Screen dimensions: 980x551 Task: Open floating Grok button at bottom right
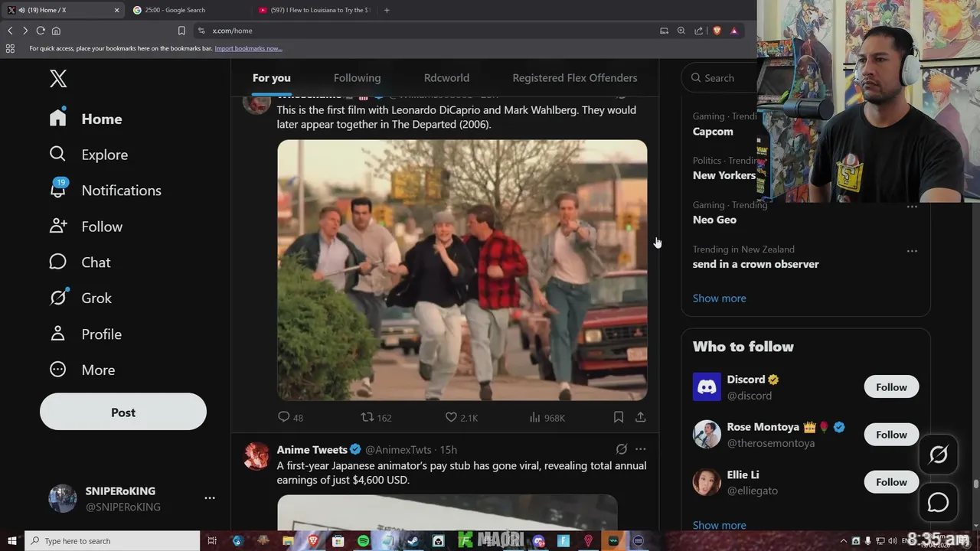click(x=938, y=455)
